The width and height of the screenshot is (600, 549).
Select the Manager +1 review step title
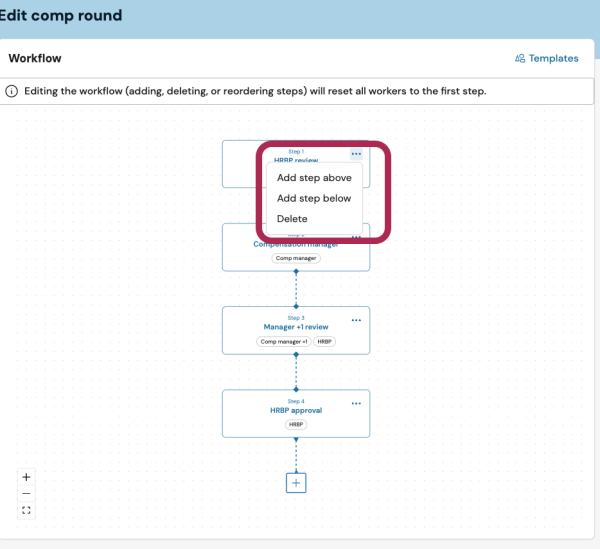(x=296, y=327)
